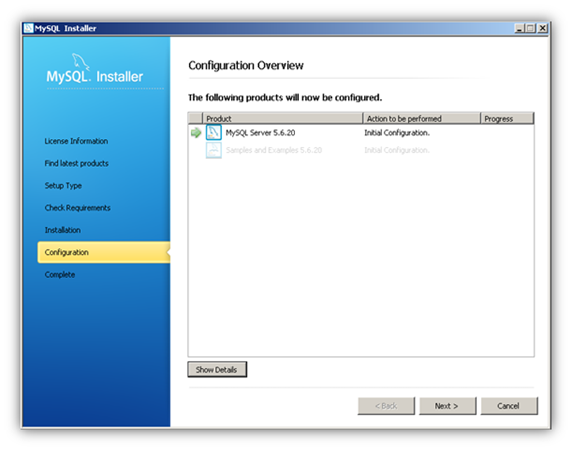Open the Check Requirements step
Screen dimensions: 572x451
pos(77,208)
